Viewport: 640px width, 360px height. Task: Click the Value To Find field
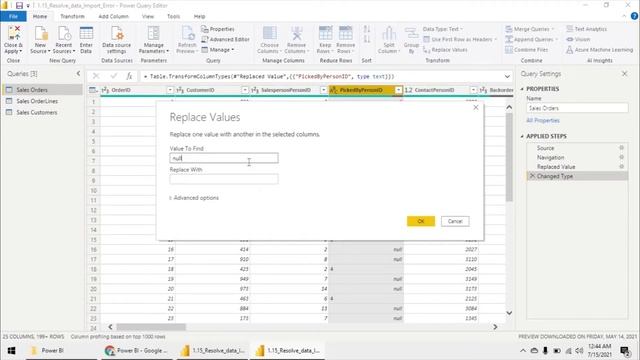click(x=224, y=158)
